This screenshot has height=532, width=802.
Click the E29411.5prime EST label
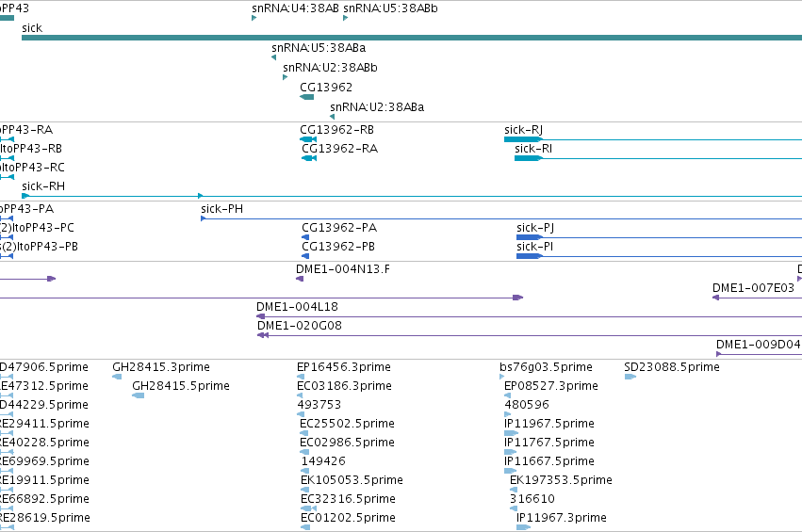(x=44, y=424)
